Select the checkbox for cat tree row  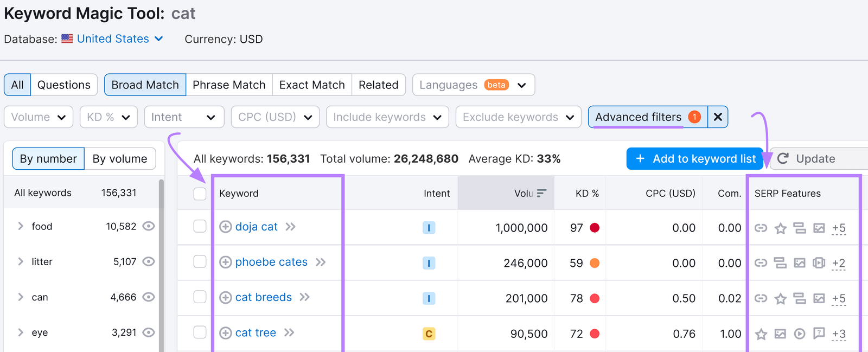(200, 332)
